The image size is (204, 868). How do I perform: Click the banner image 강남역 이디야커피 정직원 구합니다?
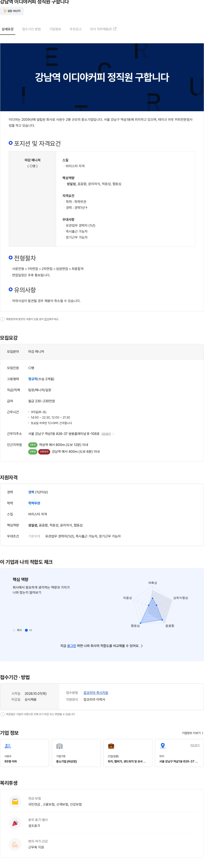[x=102, y=77]
